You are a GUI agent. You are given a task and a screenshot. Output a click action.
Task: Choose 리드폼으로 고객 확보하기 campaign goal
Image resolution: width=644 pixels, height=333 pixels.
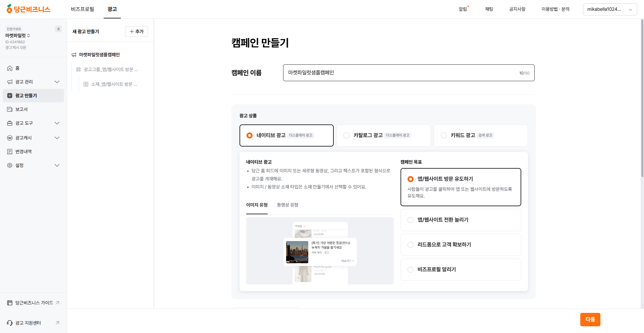point(461,245)
